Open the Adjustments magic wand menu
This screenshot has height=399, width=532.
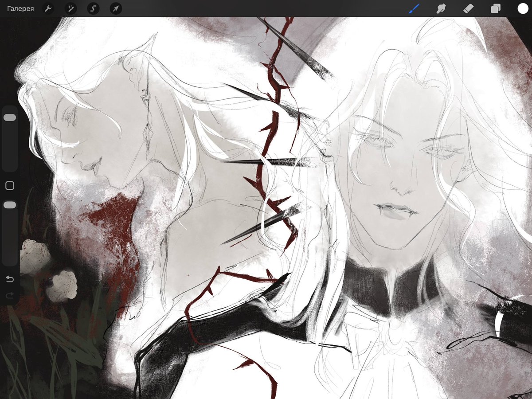click(70, 8)
